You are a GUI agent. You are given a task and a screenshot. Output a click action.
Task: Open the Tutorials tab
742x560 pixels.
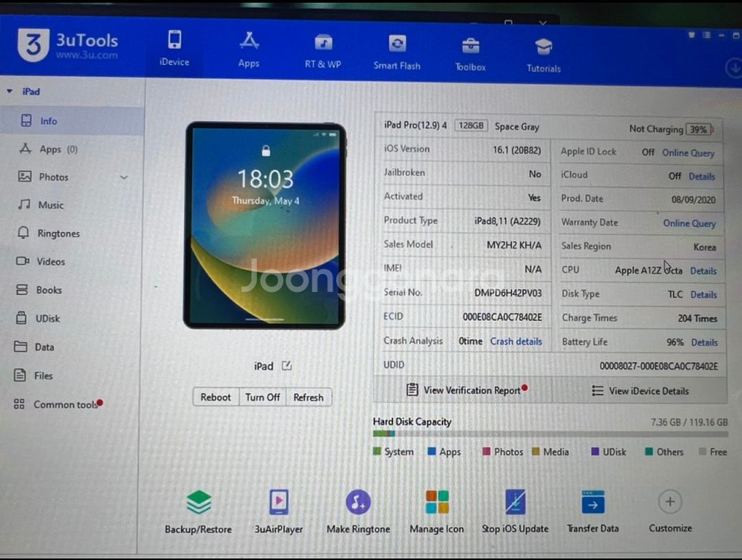tap(544, 56)
